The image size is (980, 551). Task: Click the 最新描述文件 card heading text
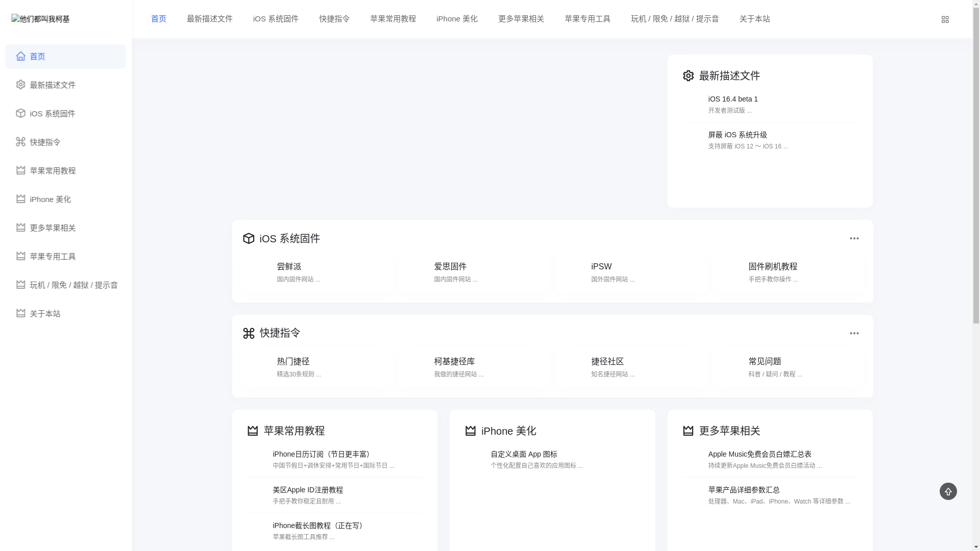(729, 76)
